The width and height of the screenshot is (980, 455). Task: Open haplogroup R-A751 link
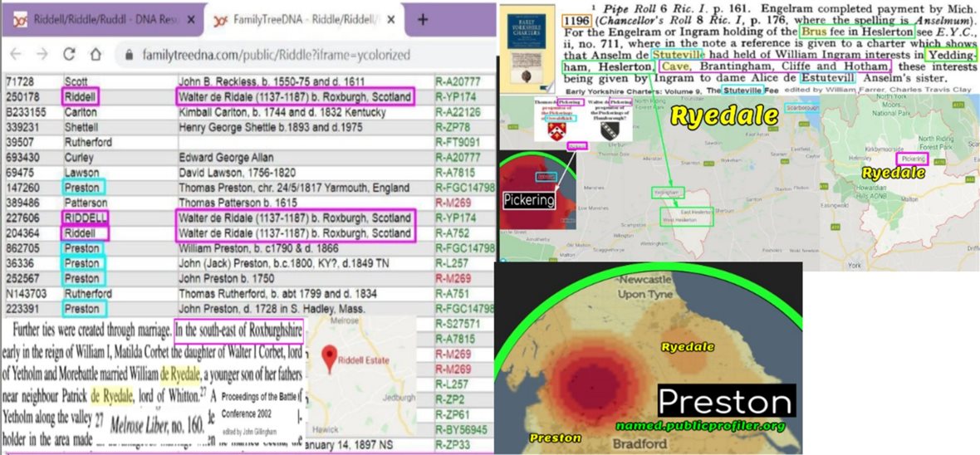453,293
